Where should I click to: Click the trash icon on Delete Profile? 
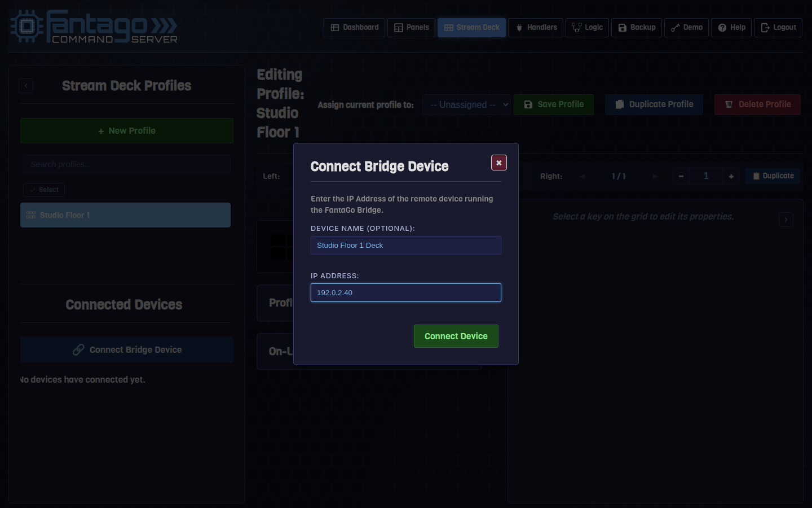729,104
